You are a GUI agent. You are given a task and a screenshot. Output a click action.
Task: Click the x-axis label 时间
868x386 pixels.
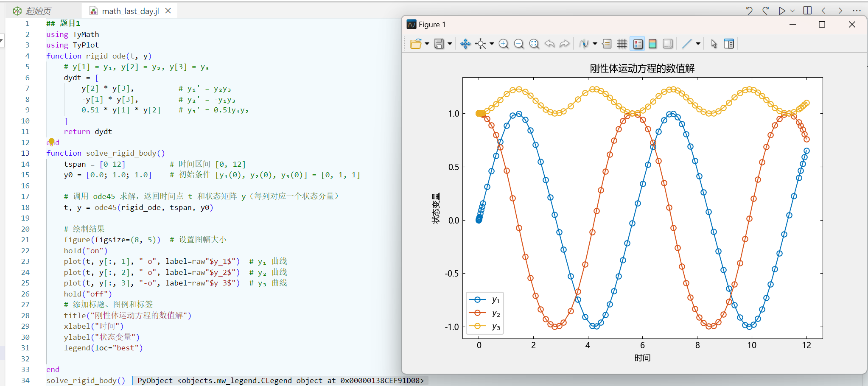[642, 358]
